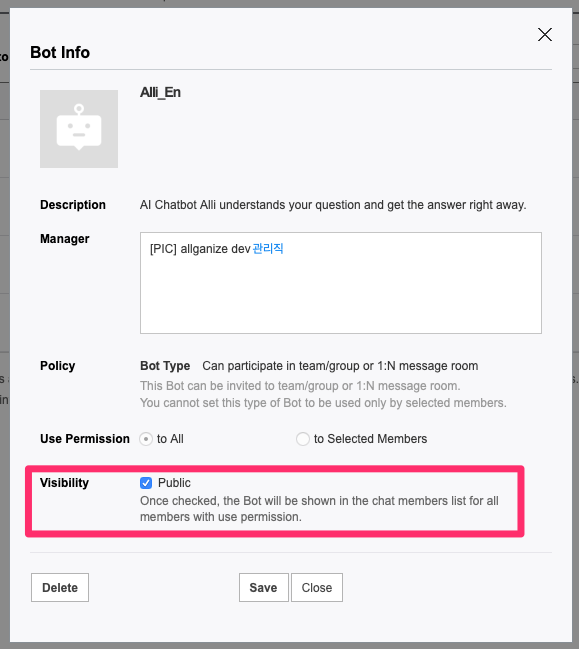Click the "Bot Type" policy label
The height and width of the screenshot is (649, 579).
[x=165, y=366]
